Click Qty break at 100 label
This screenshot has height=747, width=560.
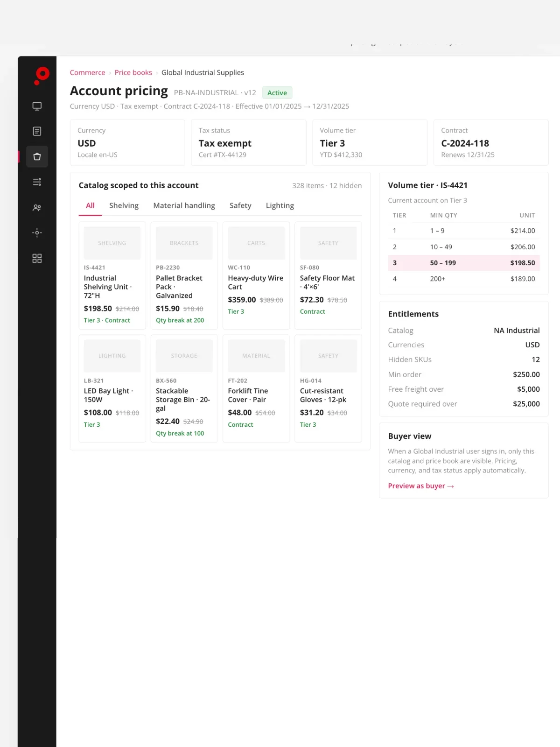tap(180, 433)
